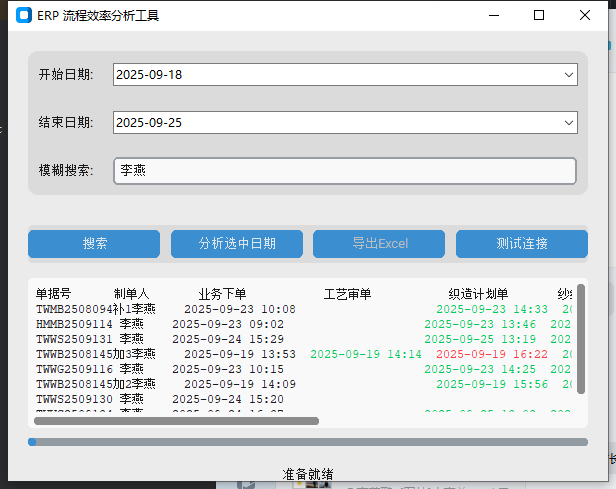The width and height of the screenshot is (616, 489).
Task: Click the 开始日期 field showing 2025-09-18
Action: coord(345,75)
